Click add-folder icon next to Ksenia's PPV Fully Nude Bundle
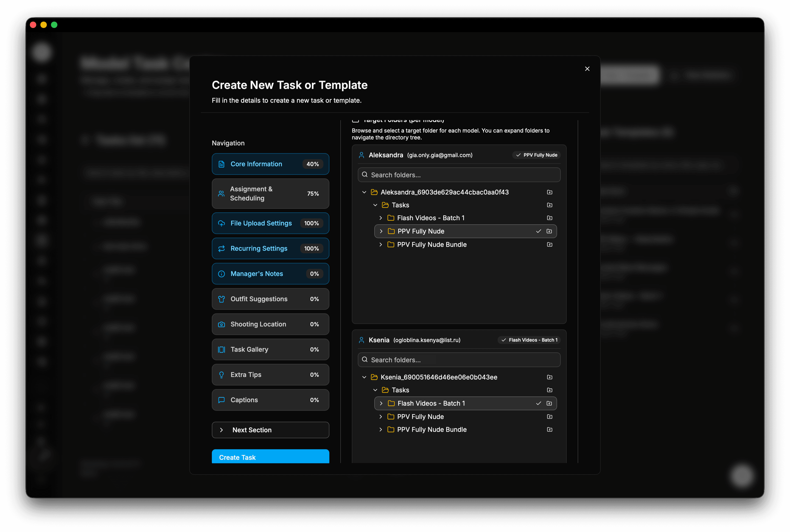The width and height of the screenshot is (790, 532). coord(549,430)
